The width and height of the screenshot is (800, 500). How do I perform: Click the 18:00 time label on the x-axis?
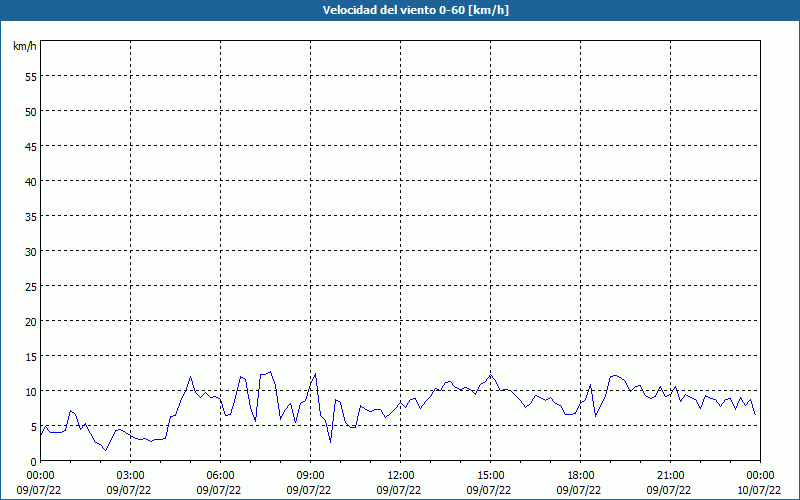(581, 476)
